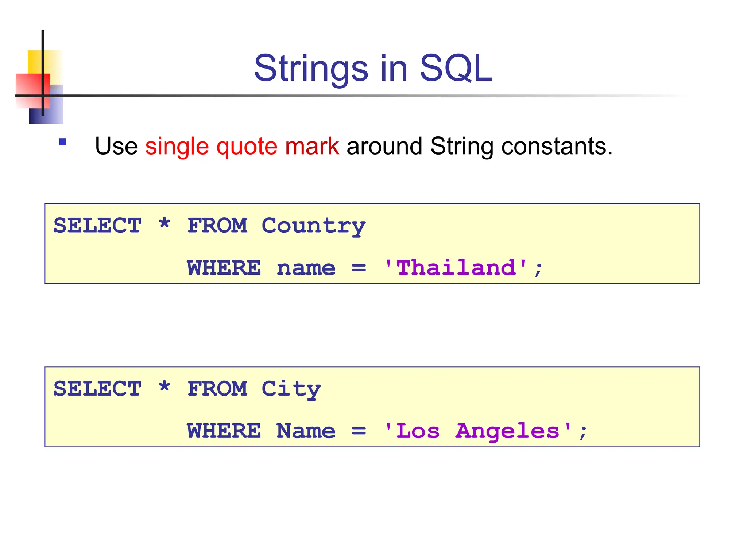Click the purple 'Los Angeles' string literal
Screen dimensions: 747x560
pos(478,431)
